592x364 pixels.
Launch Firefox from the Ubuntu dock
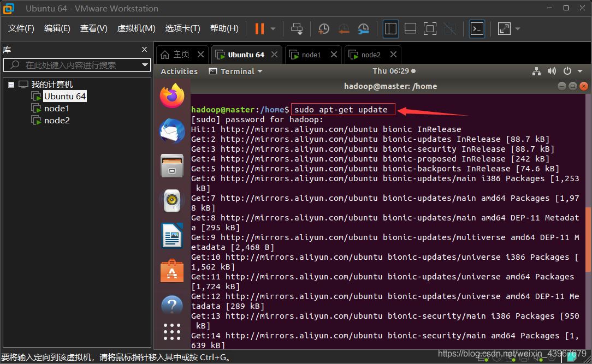coord(172,97)
